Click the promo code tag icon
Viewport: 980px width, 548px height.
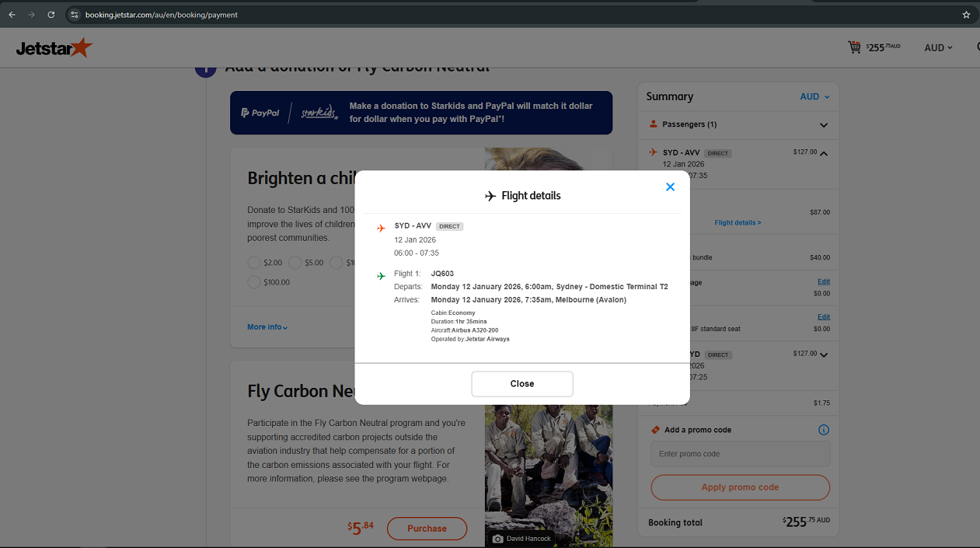click(655, 430)
